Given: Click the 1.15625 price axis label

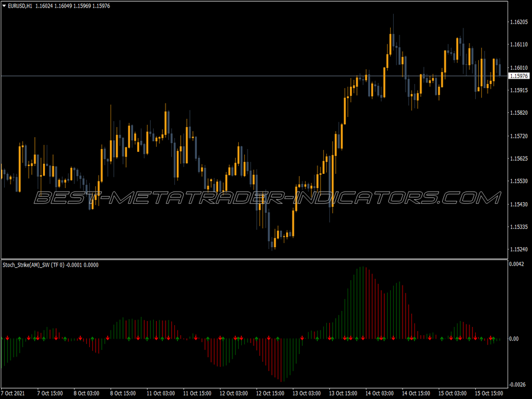Looking at the screenshot, I should [x=519, y=158].
